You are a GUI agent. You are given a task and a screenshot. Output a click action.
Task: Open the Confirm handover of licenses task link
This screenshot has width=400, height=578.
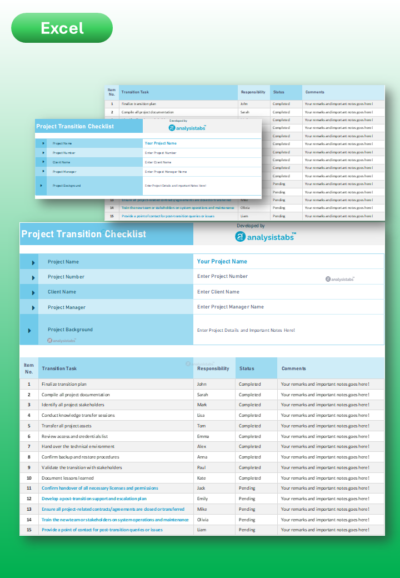[100, 488]
